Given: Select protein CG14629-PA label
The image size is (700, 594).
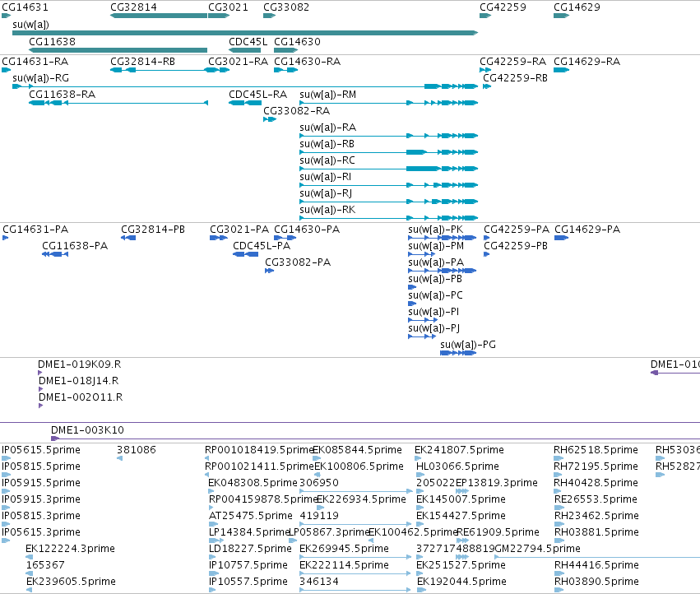Looking at the screenshot, I should 587,229.
